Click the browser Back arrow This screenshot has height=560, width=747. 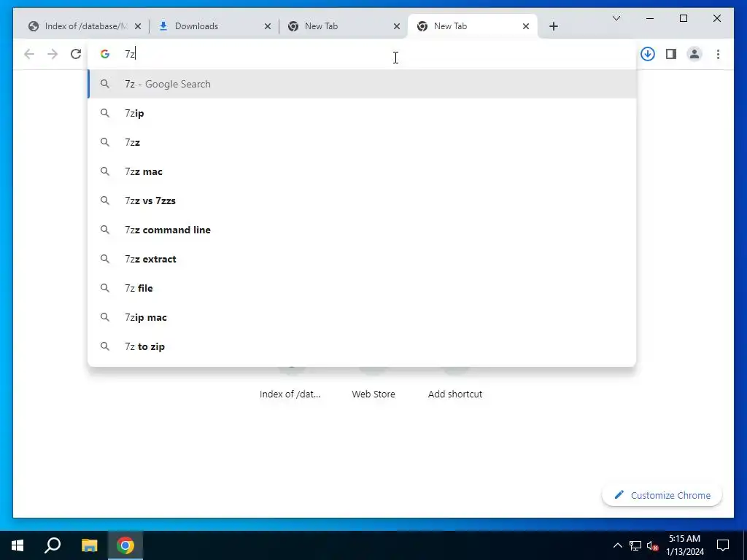tap(29, 54)
